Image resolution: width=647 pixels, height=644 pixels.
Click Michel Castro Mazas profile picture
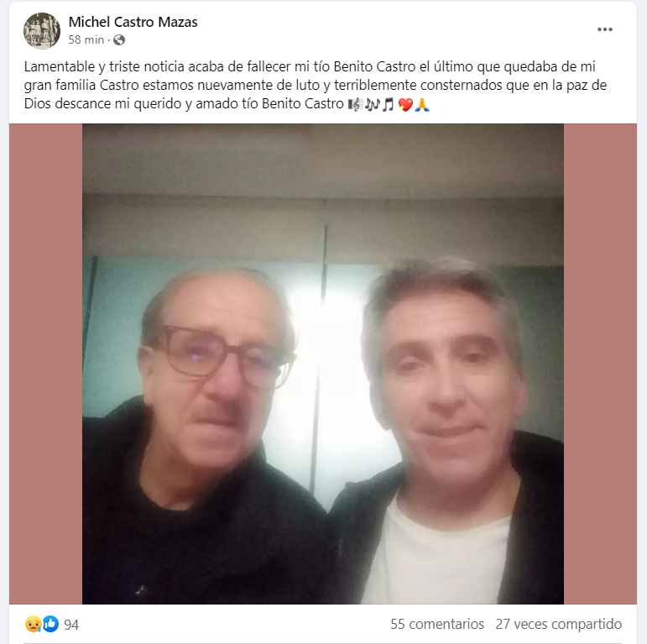tap(42, 31)
